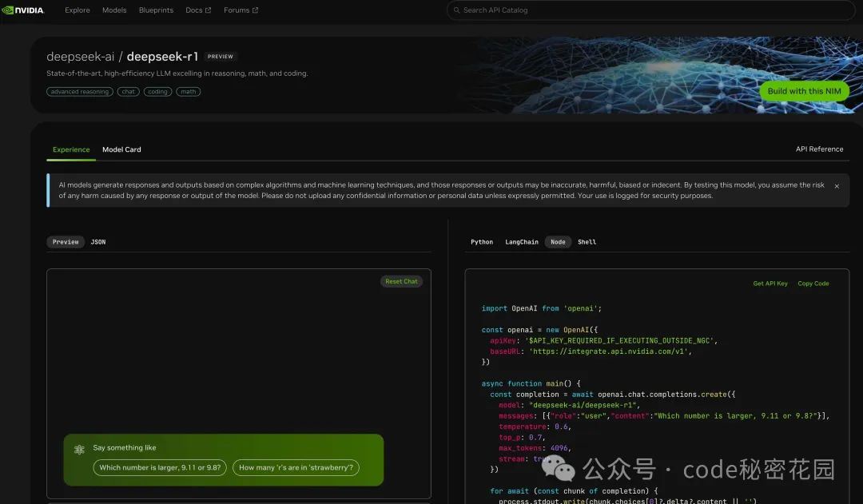Show the LangChain code sample
863x504 pixels.
[x=522, y=242]
